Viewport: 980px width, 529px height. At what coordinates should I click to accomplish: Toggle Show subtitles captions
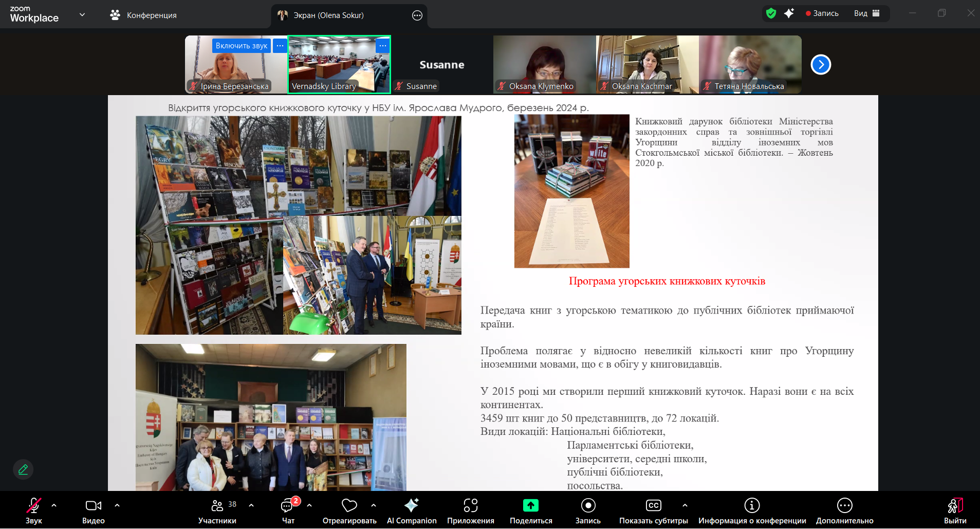tap(653, 510)
